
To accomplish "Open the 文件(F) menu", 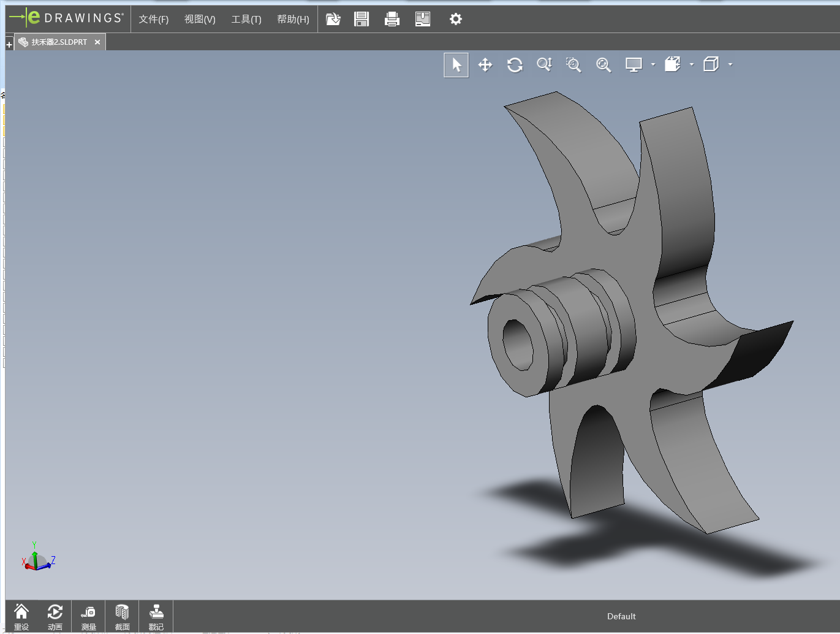I will tap(153, 19).
